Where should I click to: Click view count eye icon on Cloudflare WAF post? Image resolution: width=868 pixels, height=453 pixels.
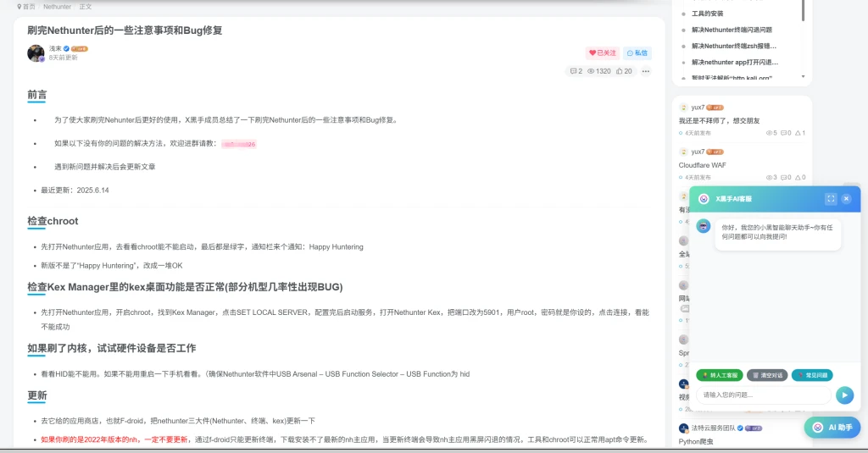pyautogui.click(x=769, y=178)
